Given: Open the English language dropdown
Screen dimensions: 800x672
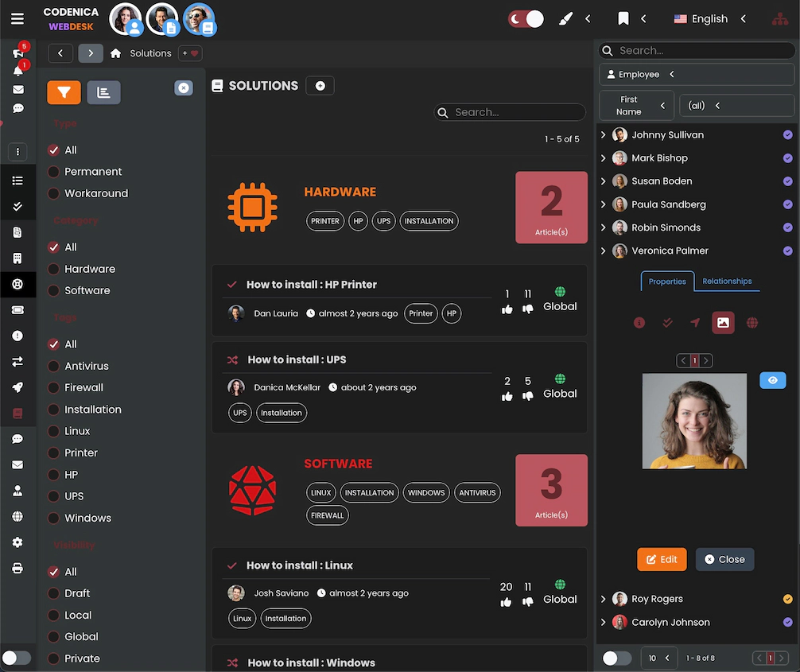Looking at the screenshot, I should 709,18.
